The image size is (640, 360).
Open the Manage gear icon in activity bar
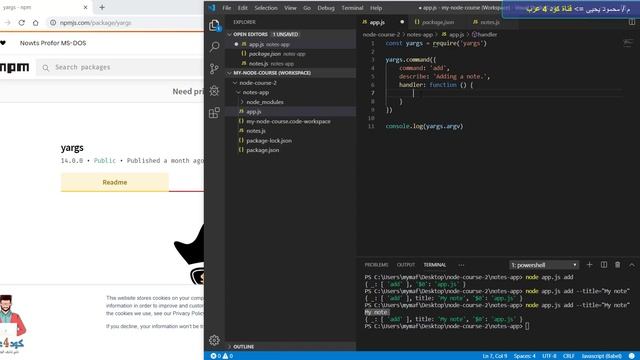pyautogui.click(x=214, y=340)
